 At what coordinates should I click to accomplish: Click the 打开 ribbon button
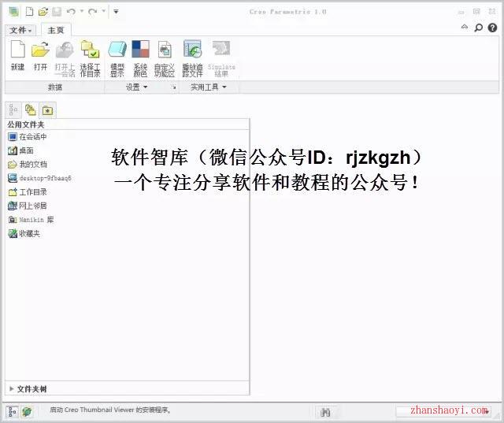pos(40,55)
